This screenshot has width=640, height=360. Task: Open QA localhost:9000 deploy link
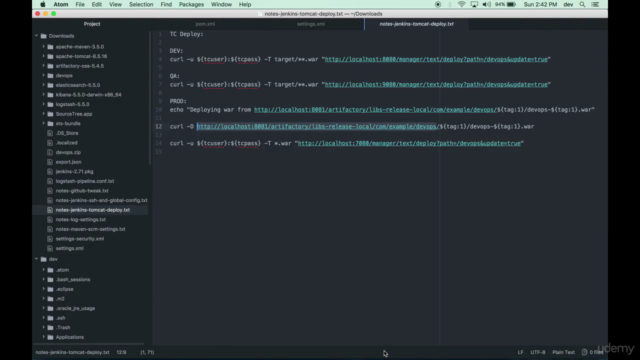tap(436, 84)
